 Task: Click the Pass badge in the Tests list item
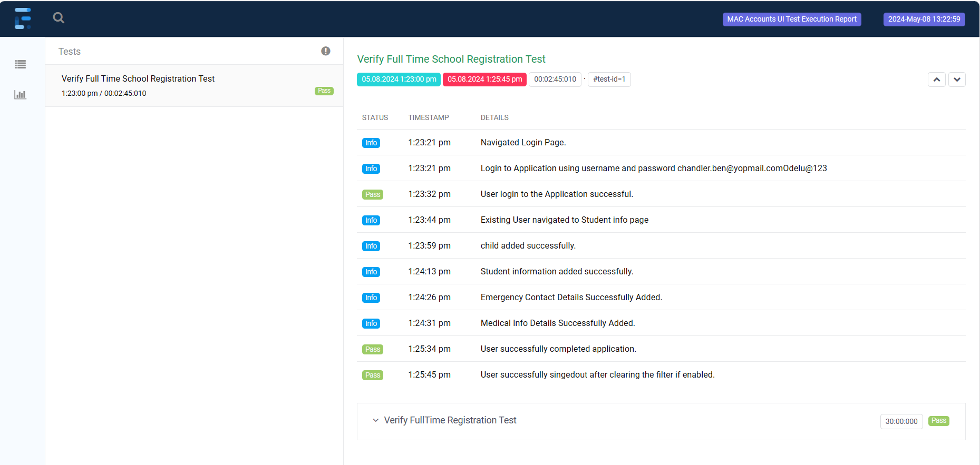point(324,91)
